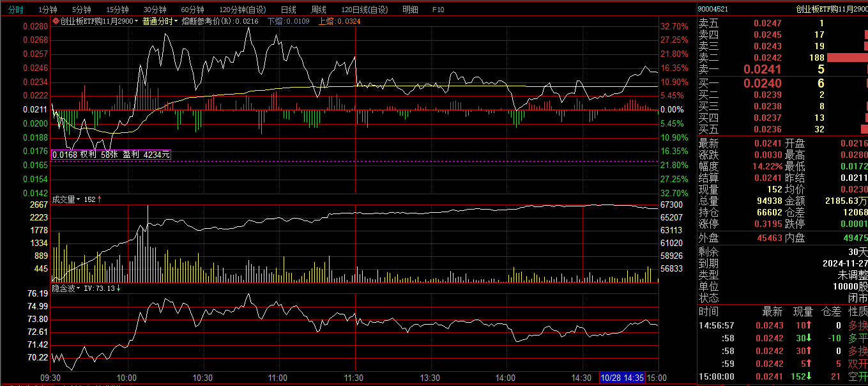Click the 10/28 14:35 time marker
Image resolution: width=868 pixels, height=386 pixels.
[622, 378]
